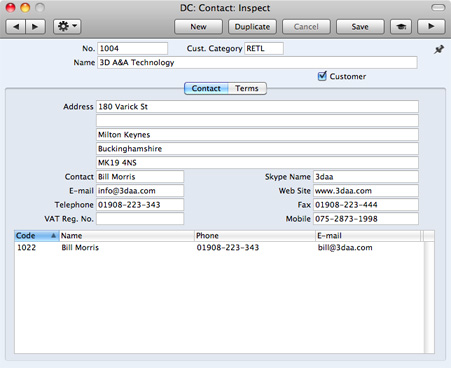Switch to the Terms tab
This screenshot has width=451, height=368.
tap(247, 88)
